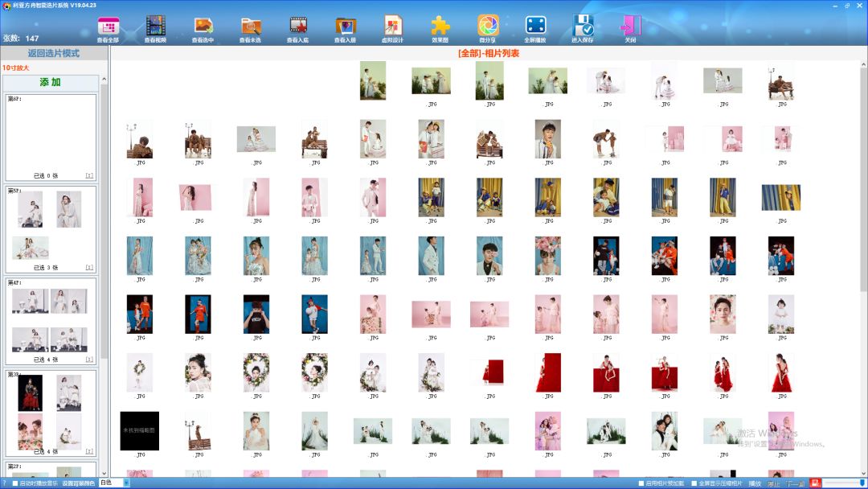Image resolution: width=868 pixels, height=489 pixels.
Task: Select the man's close-up portrait on blue background
Action: (x=489, y=256)
